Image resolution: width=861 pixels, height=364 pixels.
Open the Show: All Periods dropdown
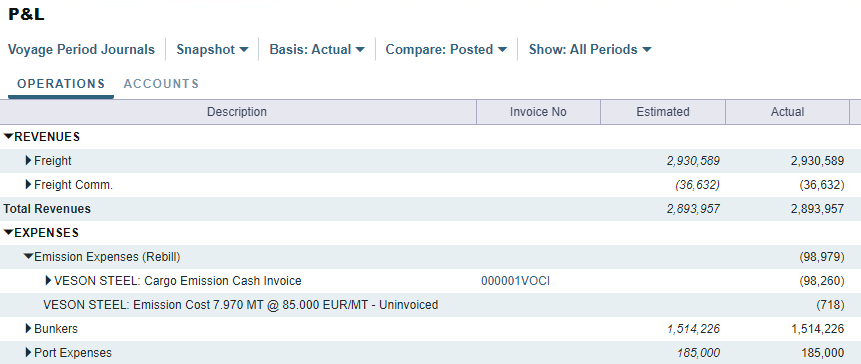(590, 49)
